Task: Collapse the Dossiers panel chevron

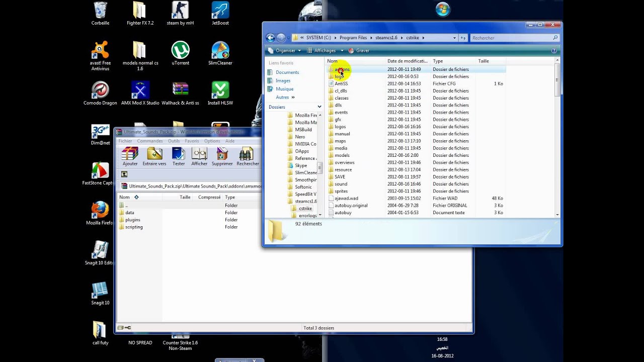Action: click(319, 107)
